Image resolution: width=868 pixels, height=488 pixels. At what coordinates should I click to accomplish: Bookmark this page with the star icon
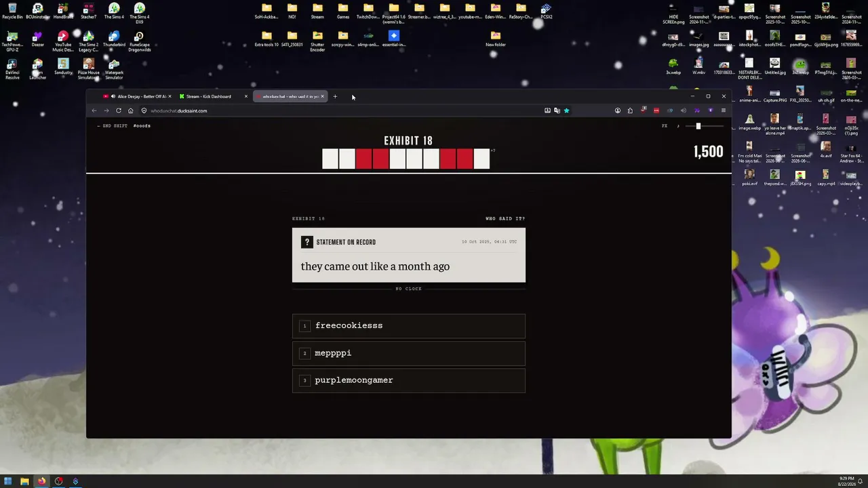pyautogui.click(x=566, y=110)
